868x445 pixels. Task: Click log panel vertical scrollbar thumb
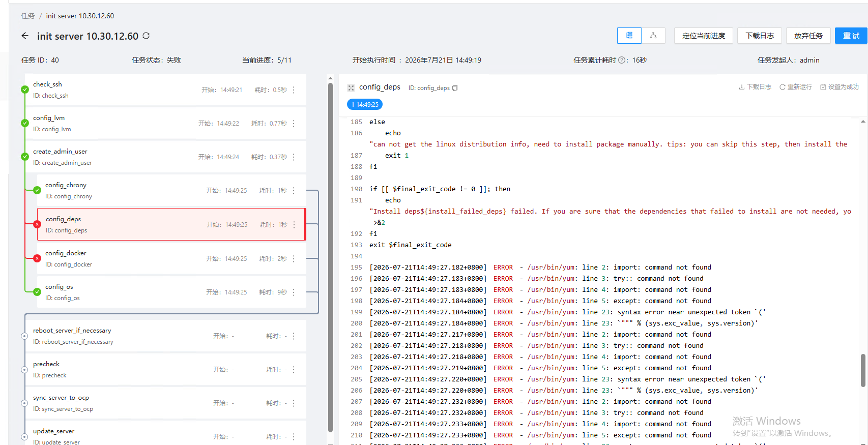click(863, 371)
